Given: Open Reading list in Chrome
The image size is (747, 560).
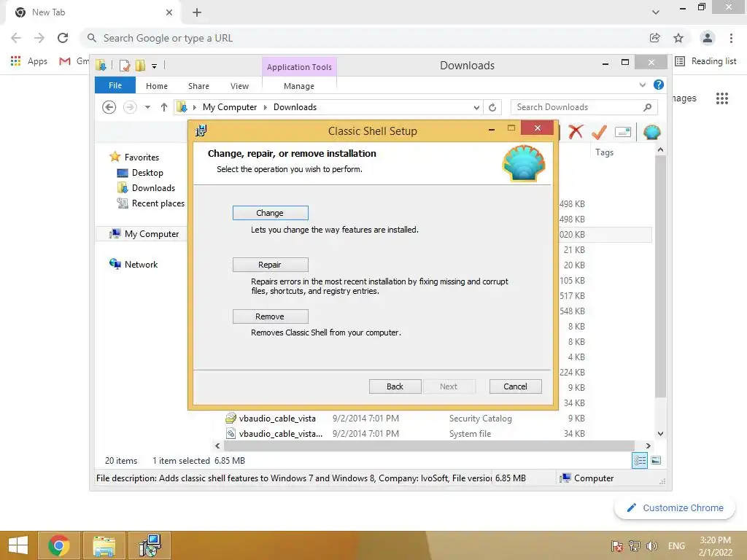Looking at the screenshot, I should [706, 61].
